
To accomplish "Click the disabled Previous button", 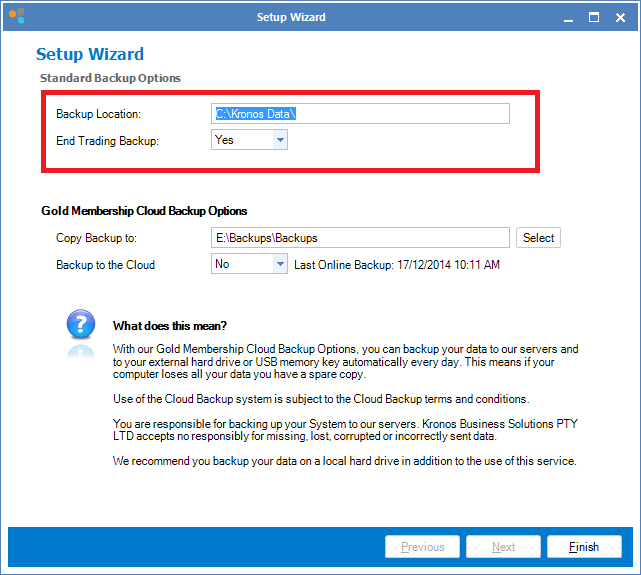I will click(422, 547).
